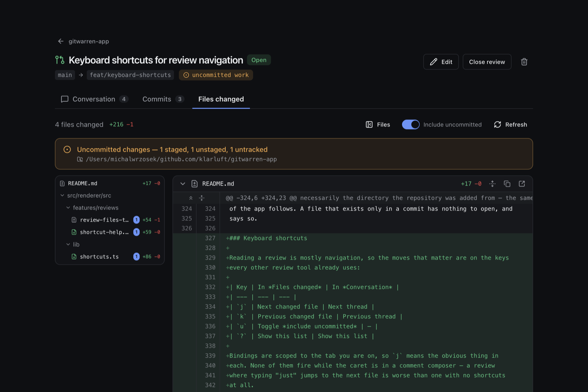Click the Commits count badge 3

pyautogui.click(x=180, y=99)
